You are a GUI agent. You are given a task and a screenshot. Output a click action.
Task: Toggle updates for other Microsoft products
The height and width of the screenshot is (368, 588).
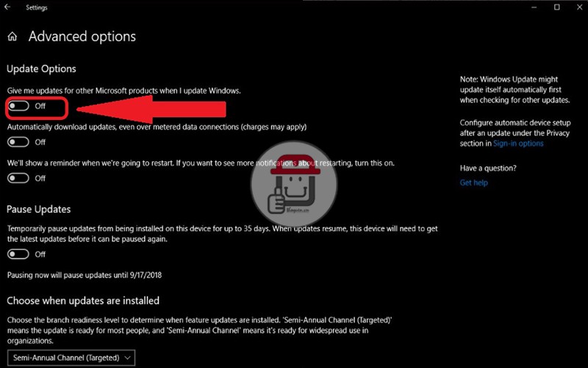[19, 106]
